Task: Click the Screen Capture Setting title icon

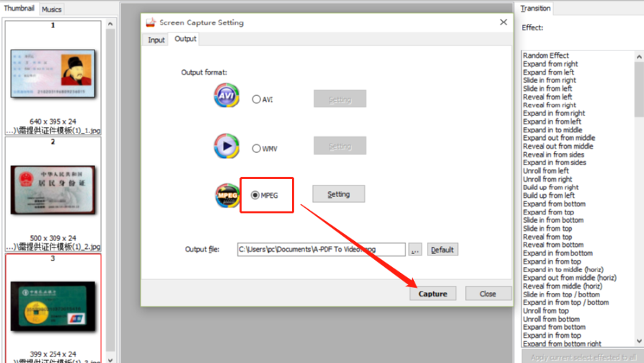Action: 151,22
